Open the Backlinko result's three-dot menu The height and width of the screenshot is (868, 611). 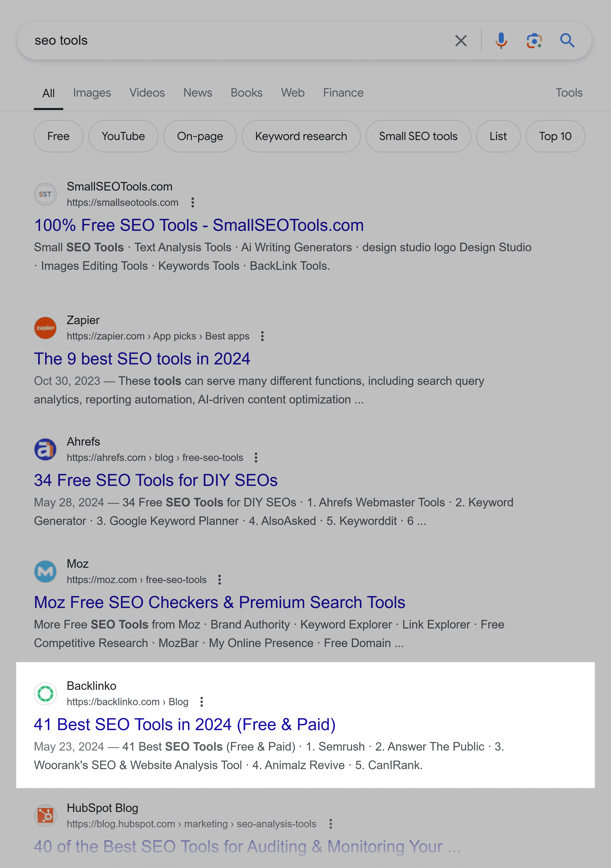202,702
